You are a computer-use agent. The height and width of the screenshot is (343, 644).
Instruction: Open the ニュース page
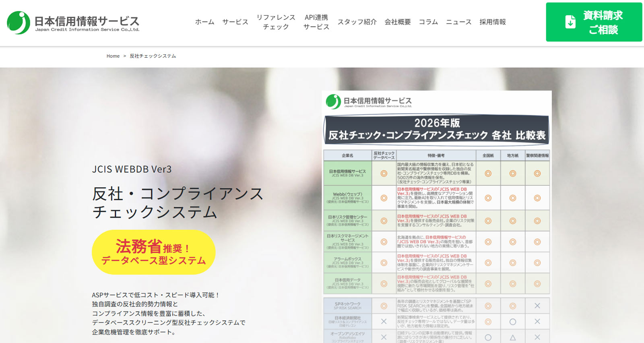tap(458, 22)
